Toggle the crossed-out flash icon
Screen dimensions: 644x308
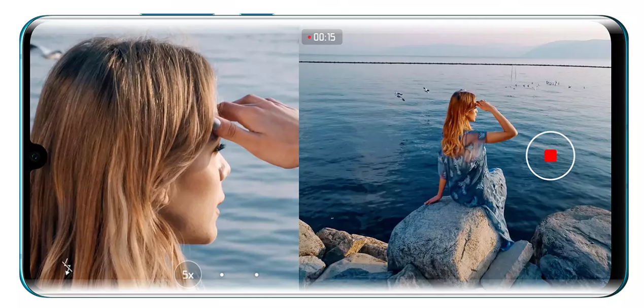(66, 267)
